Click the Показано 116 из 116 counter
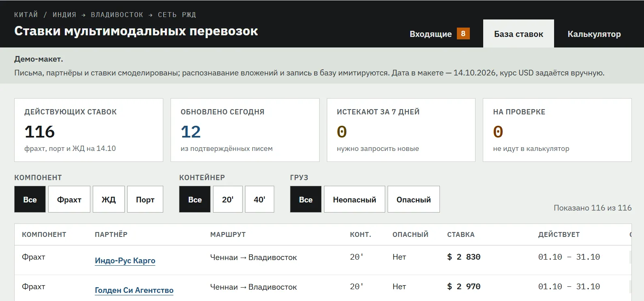Screen dimensions: 644x301 coord(593,208)
